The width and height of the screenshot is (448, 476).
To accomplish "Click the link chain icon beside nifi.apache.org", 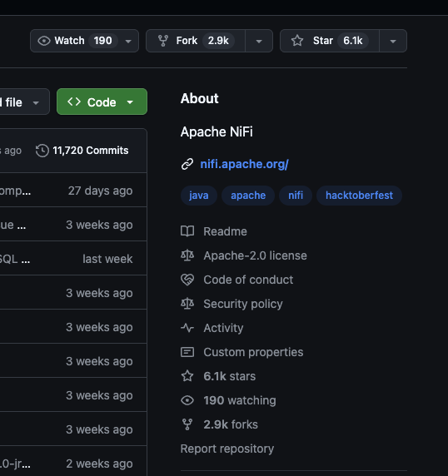I will tap(187, 164).
